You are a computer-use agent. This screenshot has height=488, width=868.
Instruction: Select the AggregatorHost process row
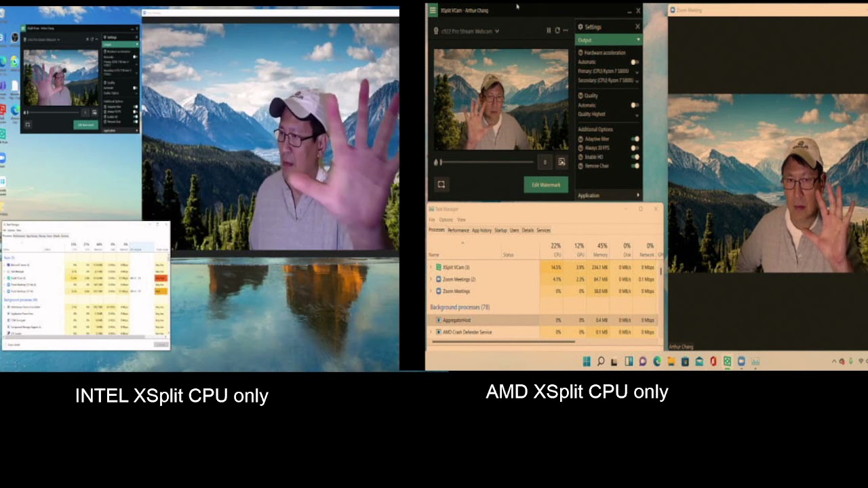(x=542, y=320)
